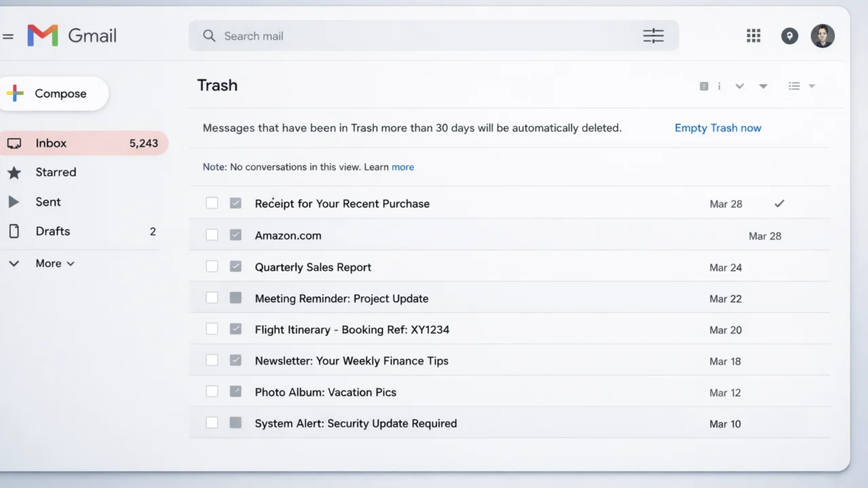
Task: Click the hamburger main menu icon
Action: click(x=8, y=37)
